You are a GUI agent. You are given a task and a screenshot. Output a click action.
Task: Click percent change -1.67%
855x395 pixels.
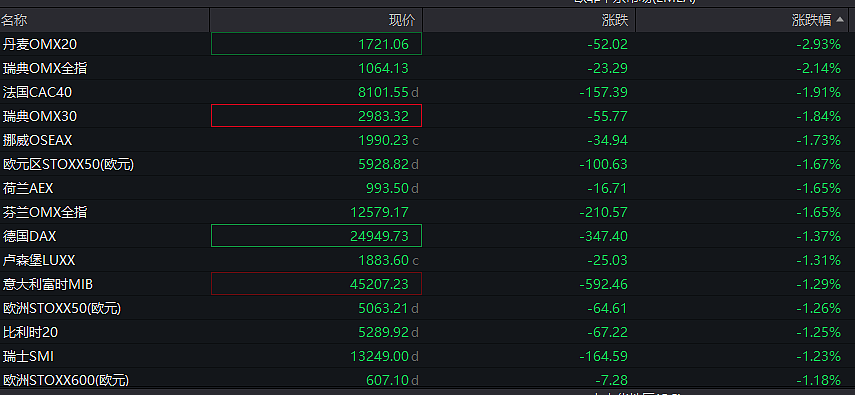coord(818,164)
